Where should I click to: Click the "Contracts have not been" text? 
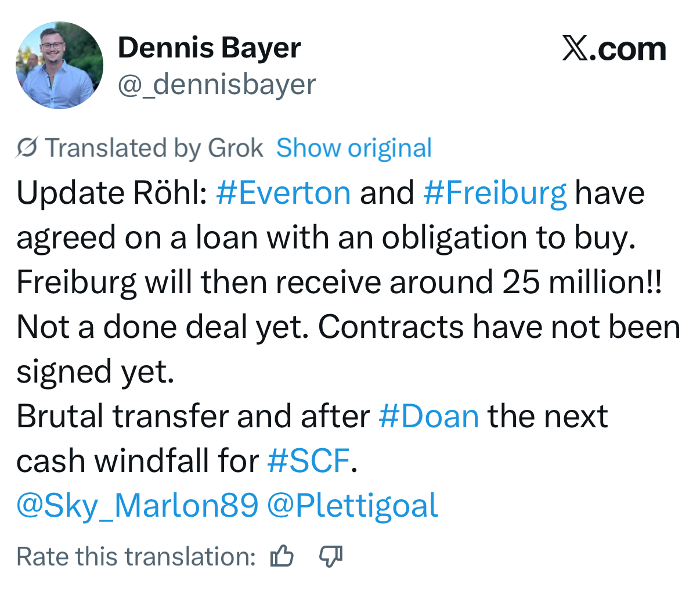coord(499,327)
